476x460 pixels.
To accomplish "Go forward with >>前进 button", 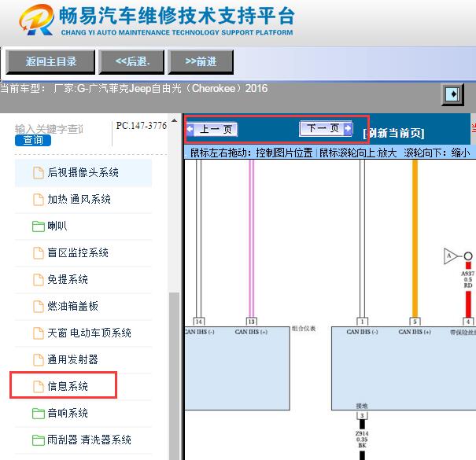I will pos(201,62).
